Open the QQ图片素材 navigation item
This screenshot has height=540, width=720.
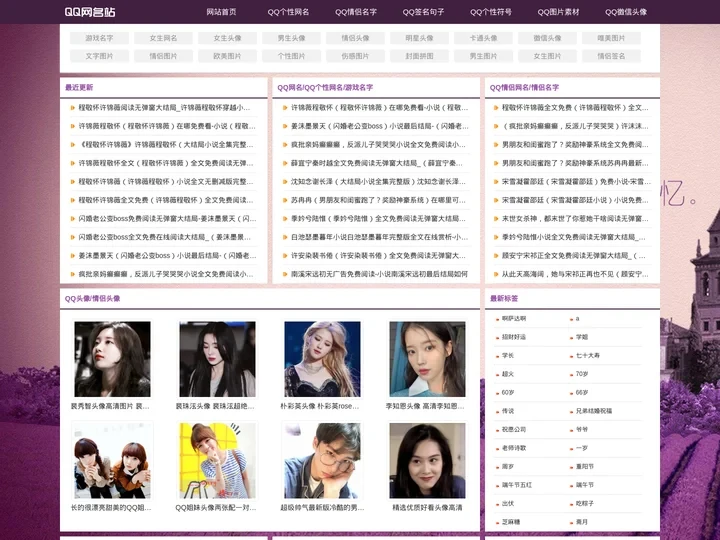558,12
